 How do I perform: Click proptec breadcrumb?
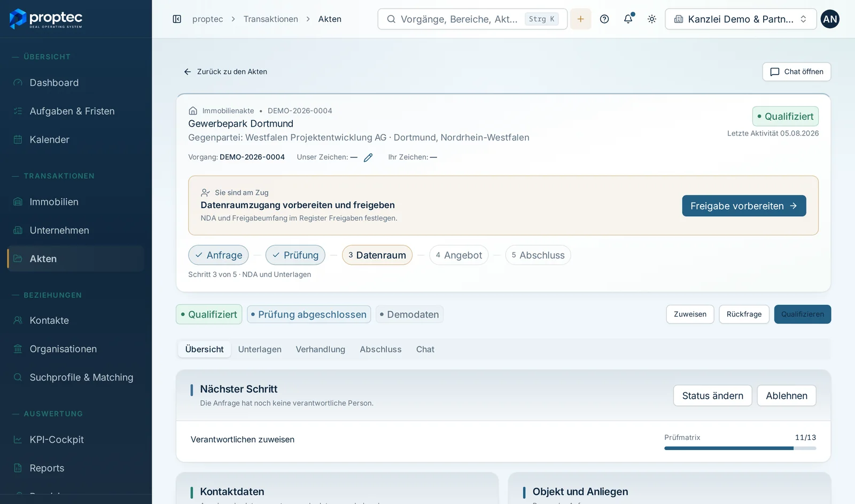click(207, 19)
